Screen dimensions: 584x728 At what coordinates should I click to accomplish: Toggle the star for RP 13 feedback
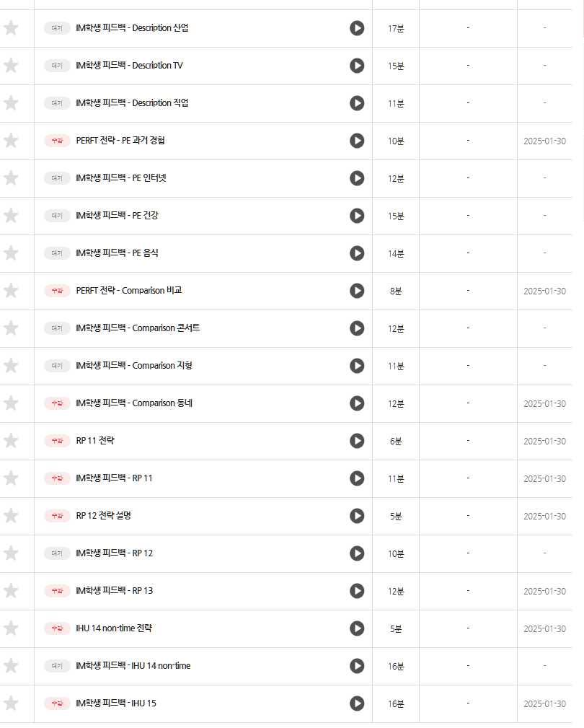pyautogui.click(x=11, y=591)
